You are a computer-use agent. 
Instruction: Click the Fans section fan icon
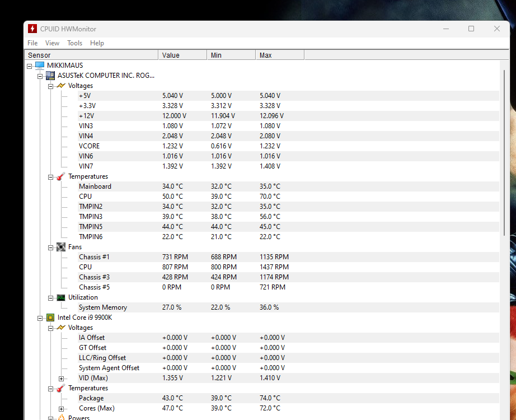tap(61, 247)
